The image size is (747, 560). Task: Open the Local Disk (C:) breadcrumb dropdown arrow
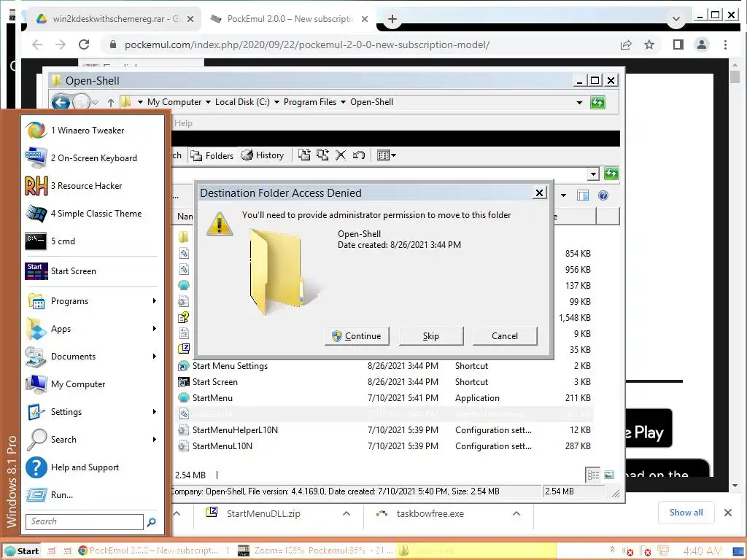[276, 102]
